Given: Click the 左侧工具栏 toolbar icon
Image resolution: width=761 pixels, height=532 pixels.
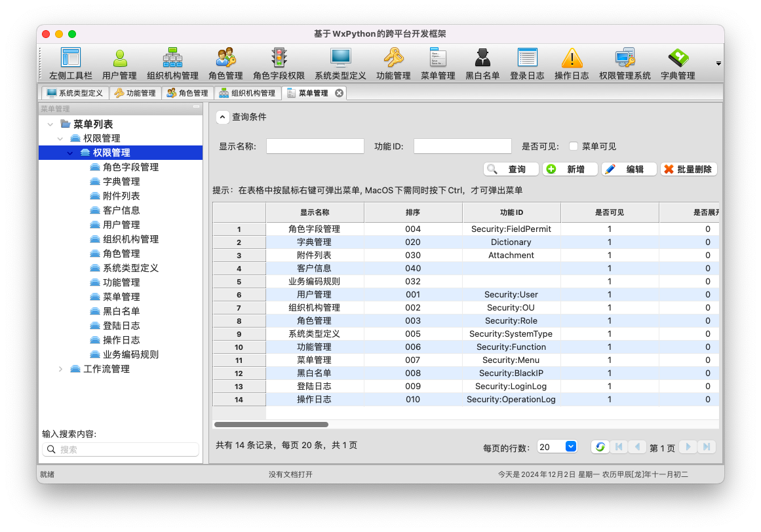Looking at the screenshot, I should click(x=71, y=58).
